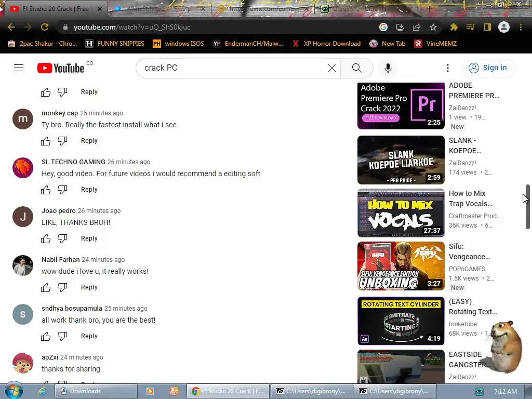Screen dimensions: 532x399
Task: Reply to SL TECHNO GAMING's comment
Action: coord(89,189)
